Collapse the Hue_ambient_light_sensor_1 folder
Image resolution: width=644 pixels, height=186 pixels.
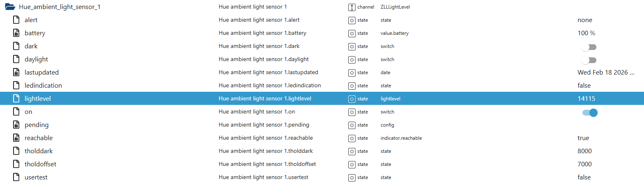[x=10, y=7]
